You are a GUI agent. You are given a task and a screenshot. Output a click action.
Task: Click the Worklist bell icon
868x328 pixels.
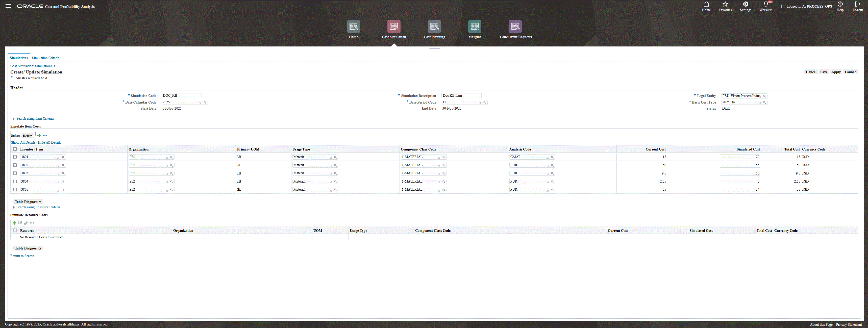coord(765,4)
